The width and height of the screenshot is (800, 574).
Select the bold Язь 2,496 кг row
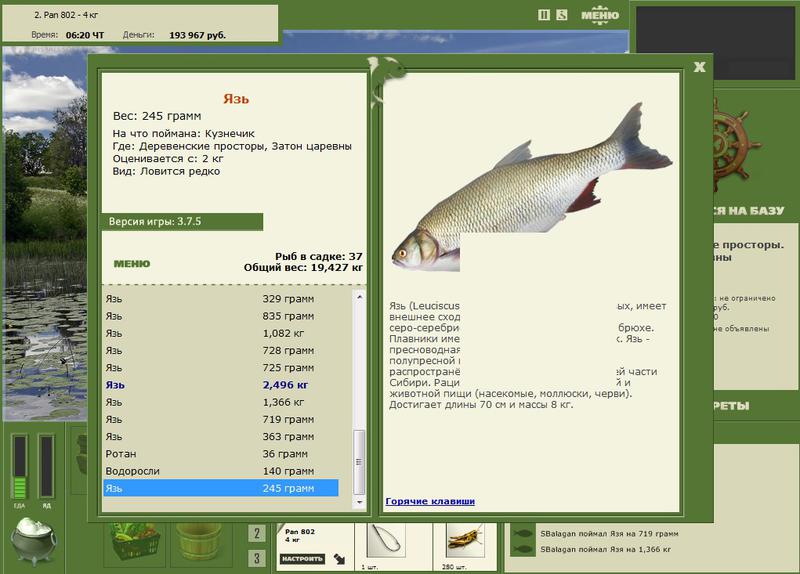pyautogui.click(x=221, y=385)
